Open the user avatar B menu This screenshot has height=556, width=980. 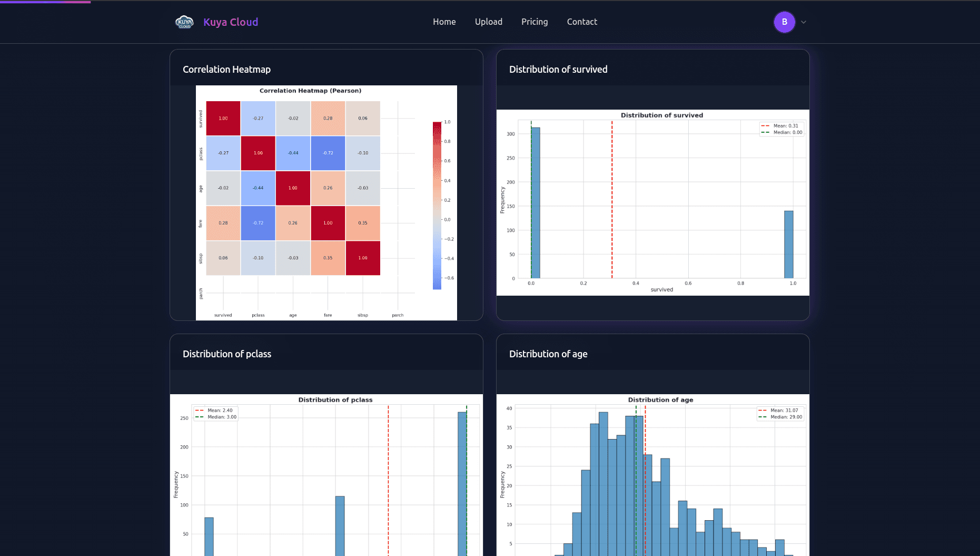tap(784, 22)
